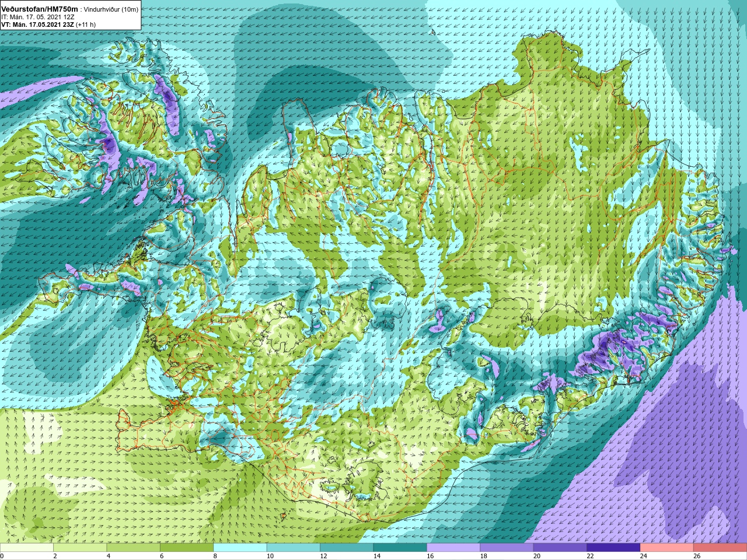Click the legend value '14'
This screenshot has height=560, width=747.
(377, 556)
